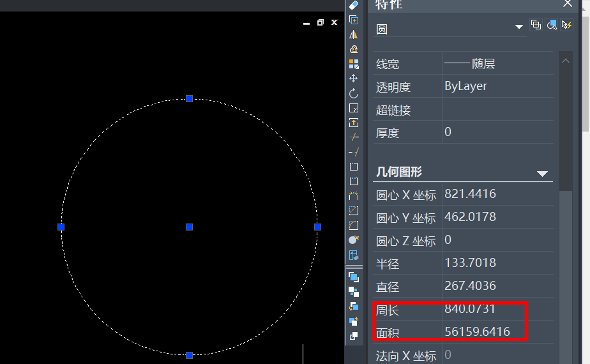The image size is (590, 364).
Task: Open the object type dropdown showing 圆
Action: (x=519, y=27)
